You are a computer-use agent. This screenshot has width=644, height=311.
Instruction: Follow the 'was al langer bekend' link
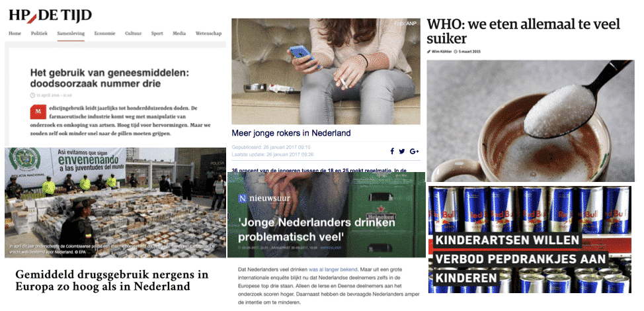[333, 270]
